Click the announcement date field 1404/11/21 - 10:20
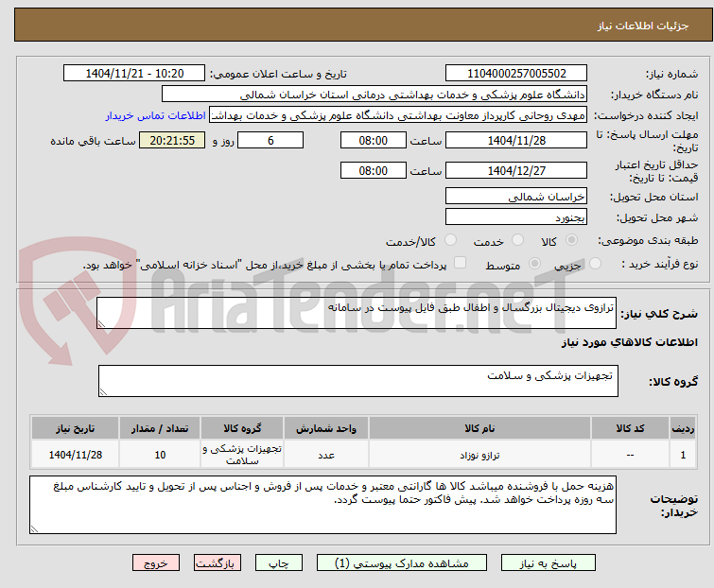Image resolution: width=714 pixels, height=588 pixels. (x=134, y=74)
